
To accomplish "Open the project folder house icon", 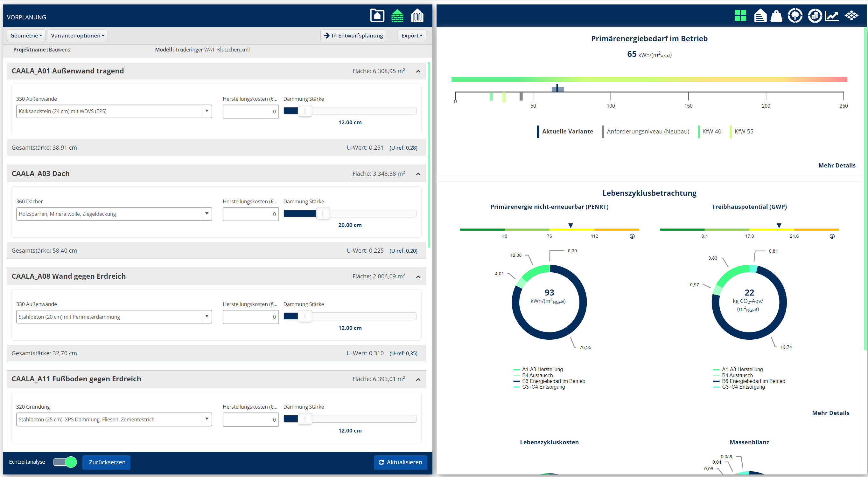I will [377, 16].
